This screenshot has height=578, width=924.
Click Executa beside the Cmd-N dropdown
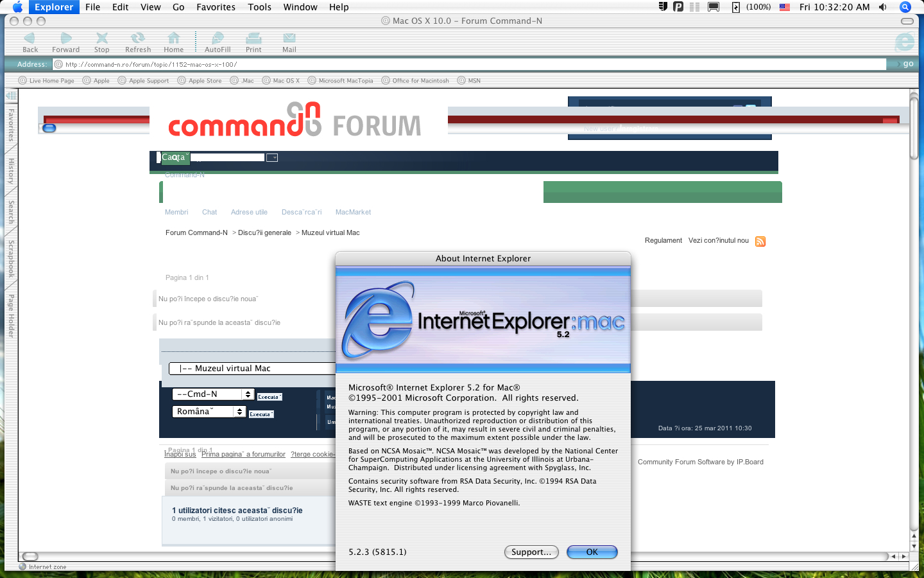point(269,397)
